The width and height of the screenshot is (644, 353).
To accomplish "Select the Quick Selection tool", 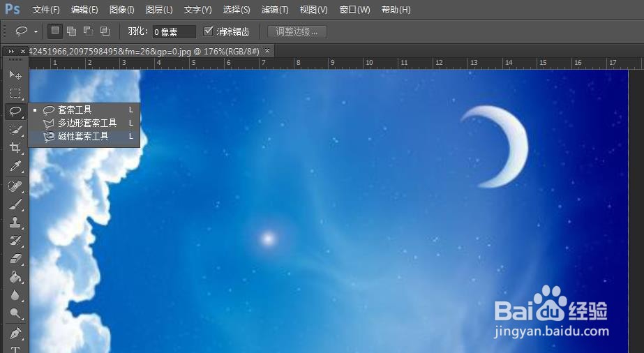I will [15, 130].
